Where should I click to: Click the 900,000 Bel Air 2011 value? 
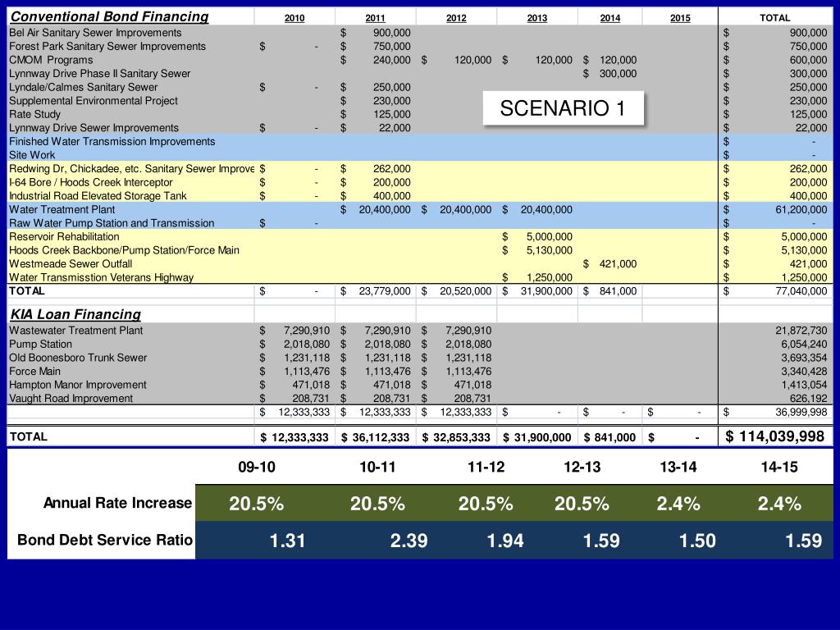coord(391,33)
